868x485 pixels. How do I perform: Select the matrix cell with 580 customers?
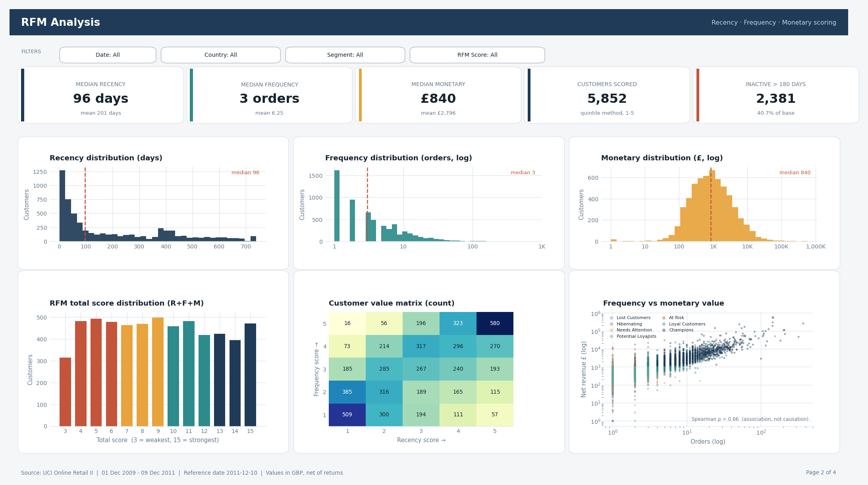coord(495,323)
